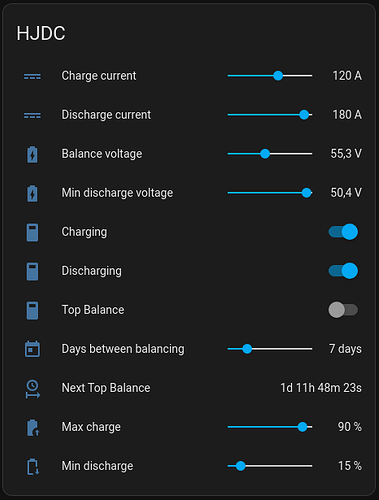Click the Charge current DC icon

[32, 76]
